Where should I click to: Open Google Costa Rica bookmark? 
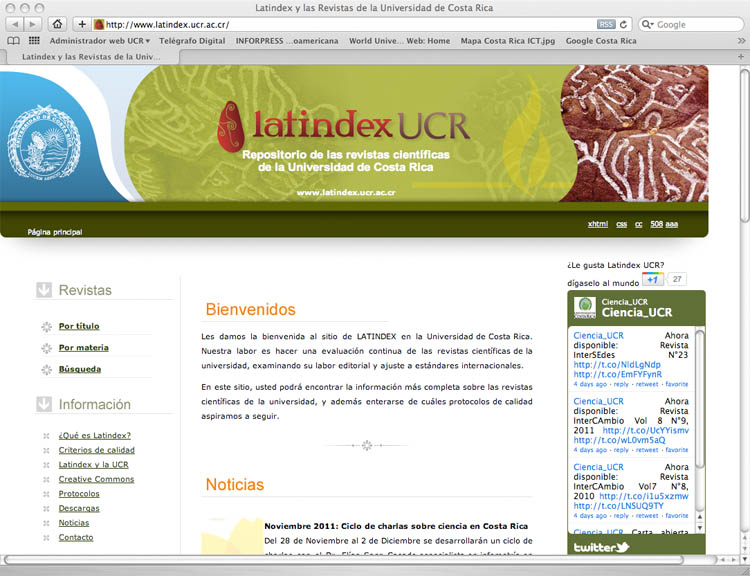click(601, 41)
